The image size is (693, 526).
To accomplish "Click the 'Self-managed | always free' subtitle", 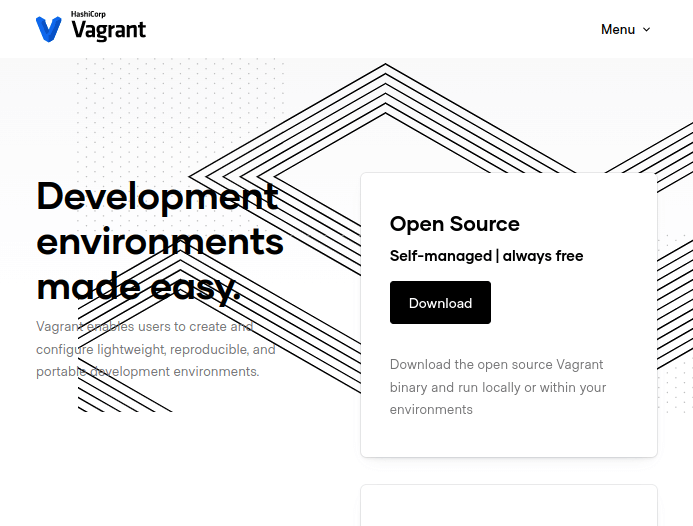I will (x=486, y=255).
